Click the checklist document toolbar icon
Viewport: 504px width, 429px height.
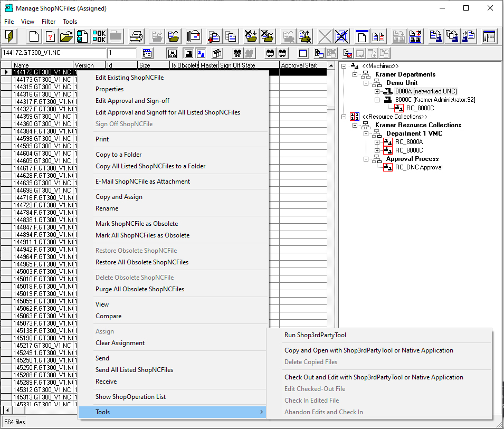[82, 36]
